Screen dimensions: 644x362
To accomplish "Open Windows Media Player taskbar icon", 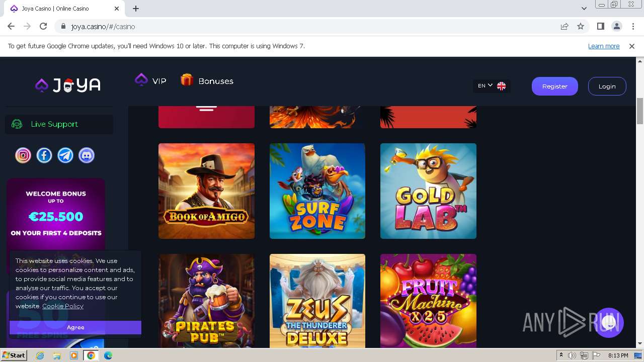I will pyautogui.click(x=74, y=355).
